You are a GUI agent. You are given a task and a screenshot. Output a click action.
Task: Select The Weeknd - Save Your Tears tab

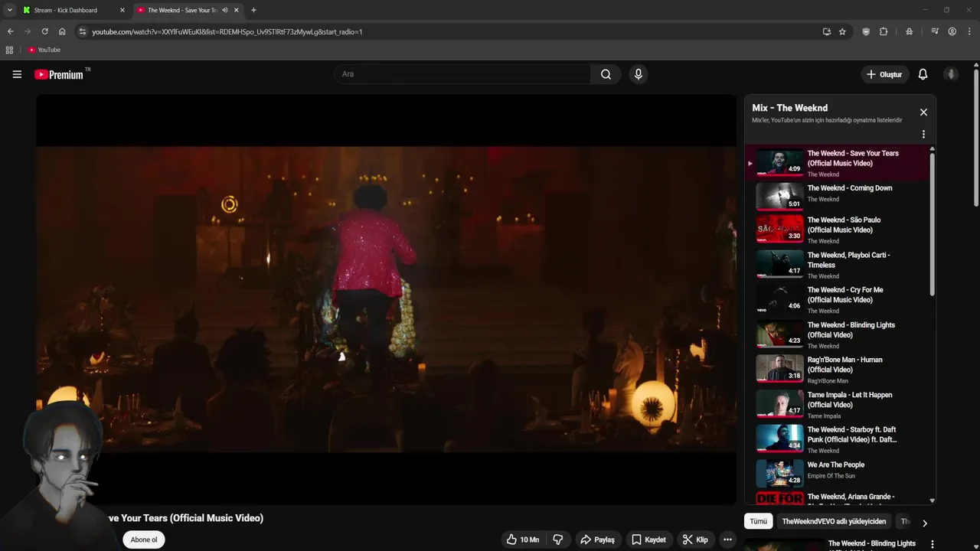click(x=182, y=10)
